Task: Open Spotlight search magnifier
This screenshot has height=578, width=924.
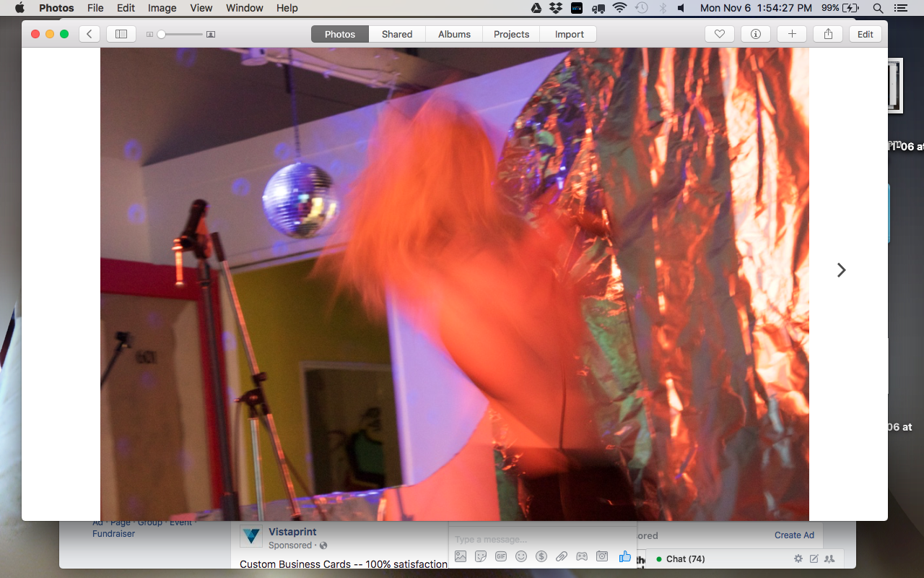Action: pyautogui.click(x=878, y=8)
